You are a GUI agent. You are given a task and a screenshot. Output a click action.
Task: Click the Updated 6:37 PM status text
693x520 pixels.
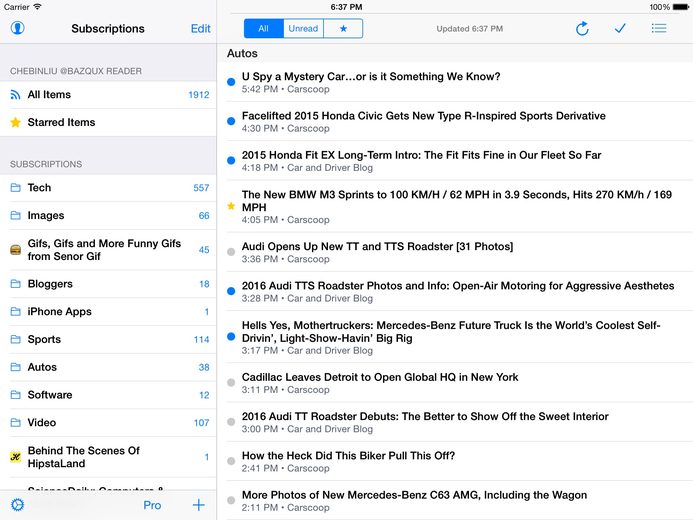tap(469, 29)
